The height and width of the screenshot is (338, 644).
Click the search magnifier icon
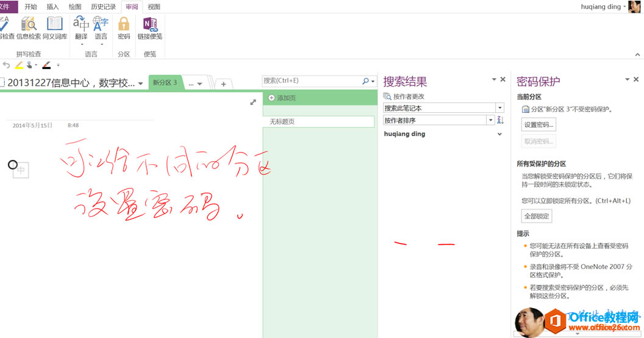[x=365, y=81]
